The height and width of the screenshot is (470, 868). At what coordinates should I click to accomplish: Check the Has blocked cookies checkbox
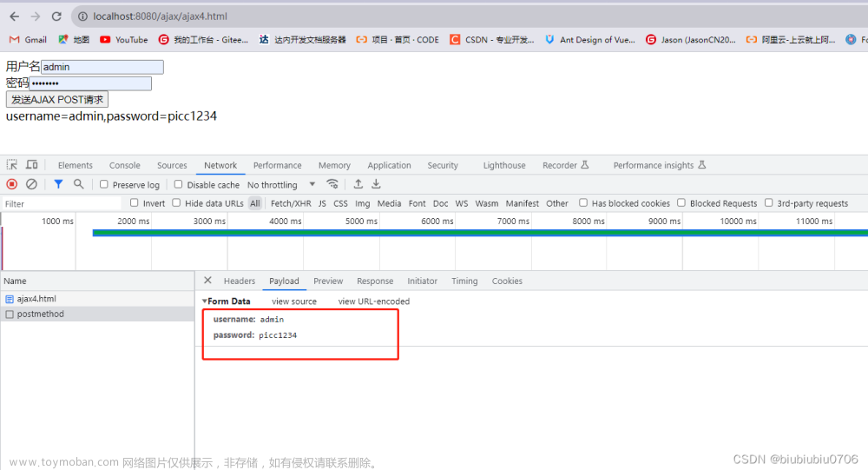click(x=583, y=202)
